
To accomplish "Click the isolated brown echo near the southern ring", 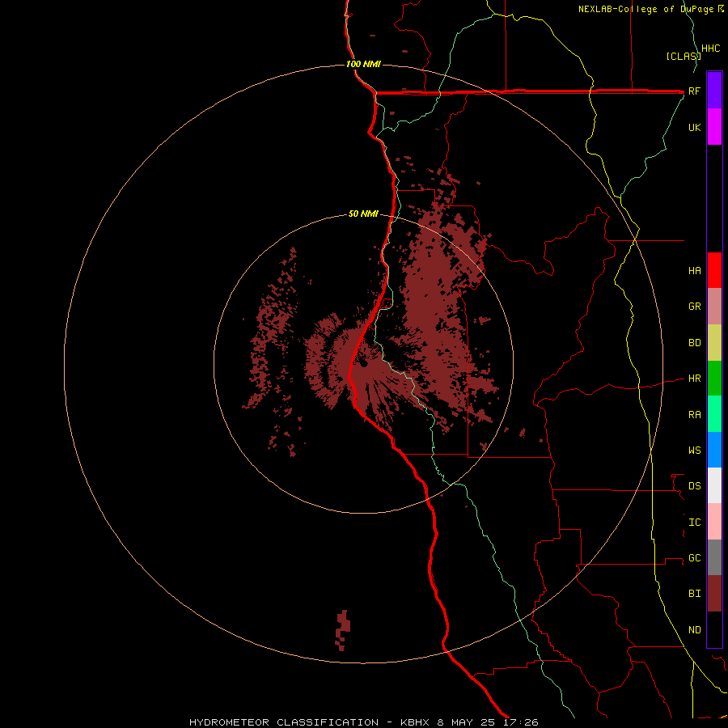I will (343, 630).
